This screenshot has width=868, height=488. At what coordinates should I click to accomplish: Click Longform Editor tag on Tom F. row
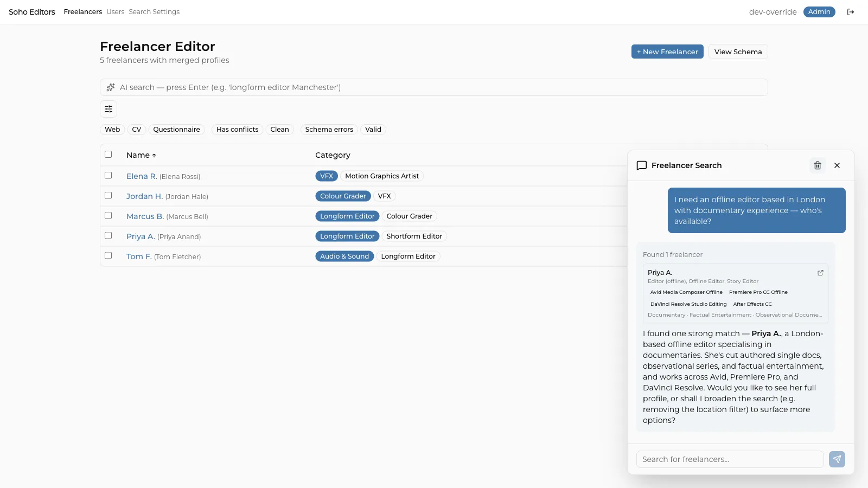pyautogui.click(x=408, y=256)
